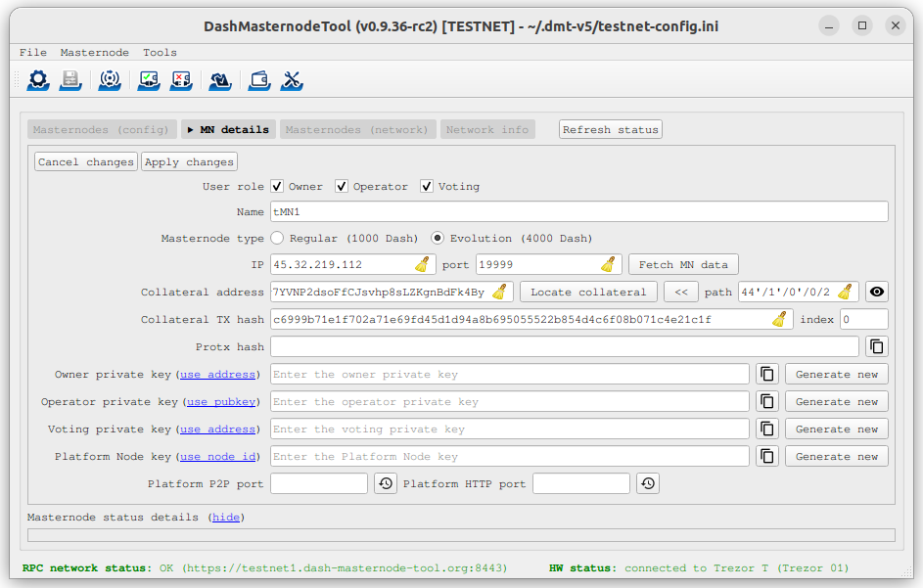Click connect hardware wallet icon with green check
Screen dimensions: 923x588
coord(149,80)
